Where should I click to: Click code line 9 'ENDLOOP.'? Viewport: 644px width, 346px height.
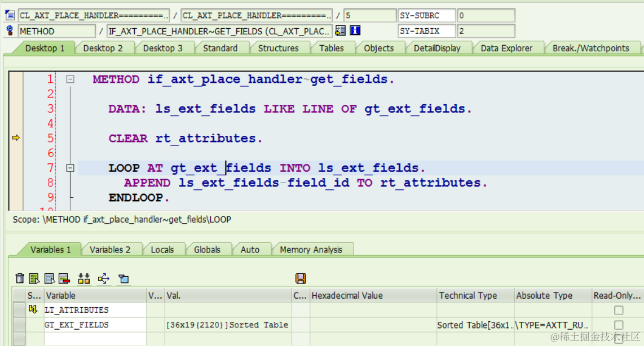point(139,197)
